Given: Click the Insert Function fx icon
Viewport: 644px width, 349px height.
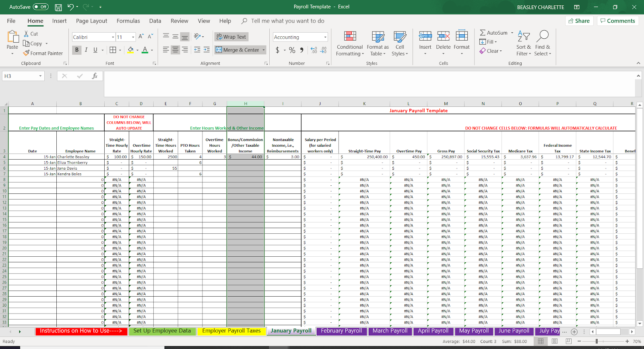Looking at the screenshot, I should point(95,76).
